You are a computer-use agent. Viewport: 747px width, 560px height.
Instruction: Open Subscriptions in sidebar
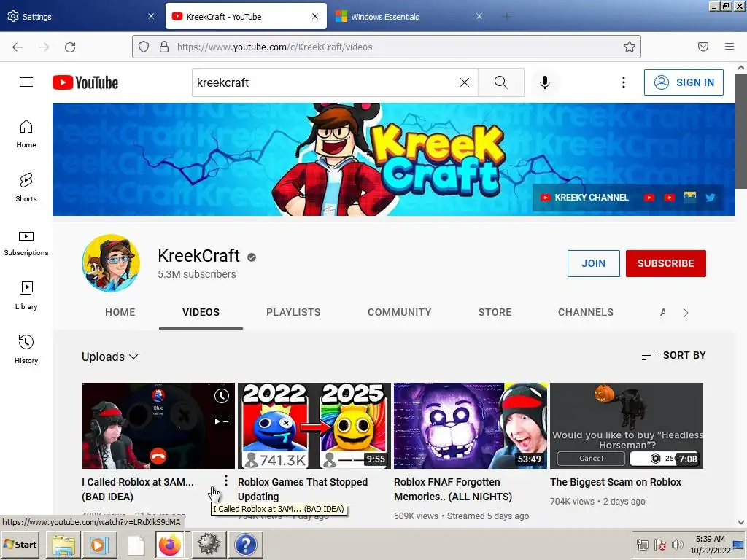coord(26,241)
